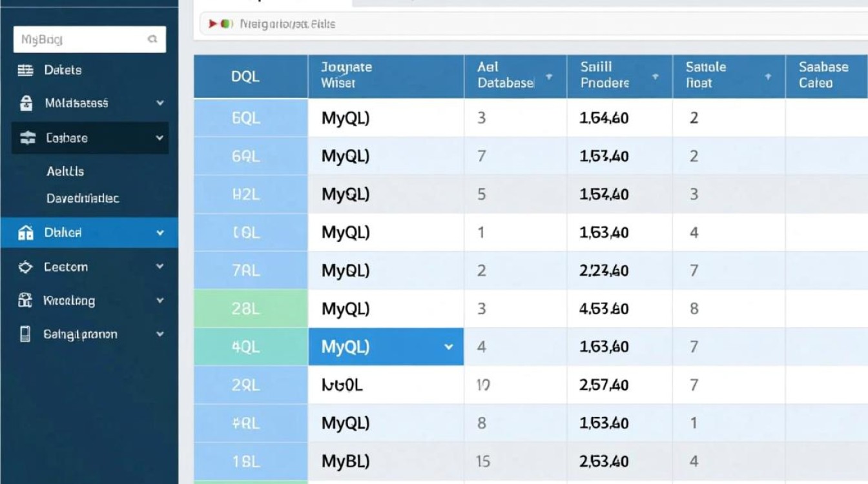Open the dropdown on the selected MyQL cell
The height and width of the screenshot is (484, 868).
(x=448, y=347)
